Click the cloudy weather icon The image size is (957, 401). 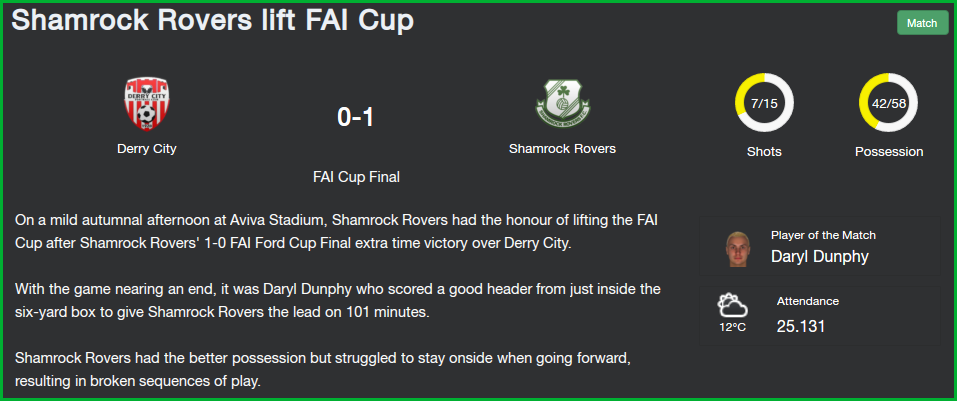[732, 304]
